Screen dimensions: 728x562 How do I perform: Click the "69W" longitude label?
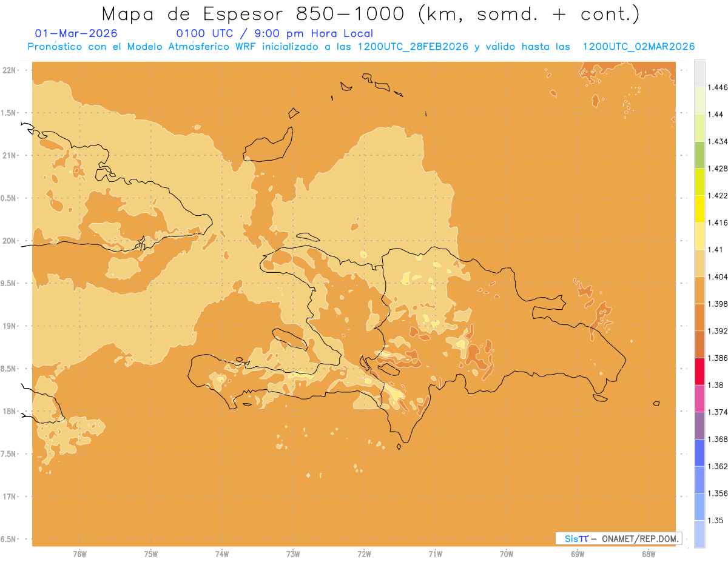578,554
